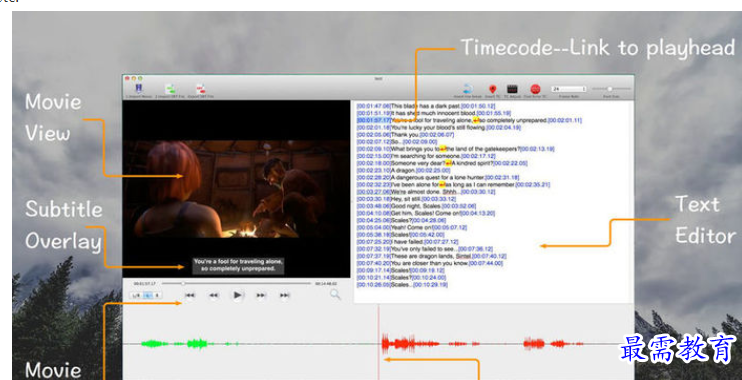Click text "You are closer than you know"
This screenshot has width=742, height=380.
[x=429, y=263]
